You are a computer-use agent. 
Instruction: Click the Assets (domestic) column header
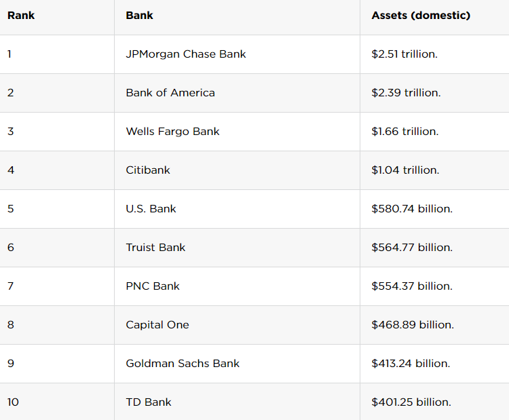421,15
